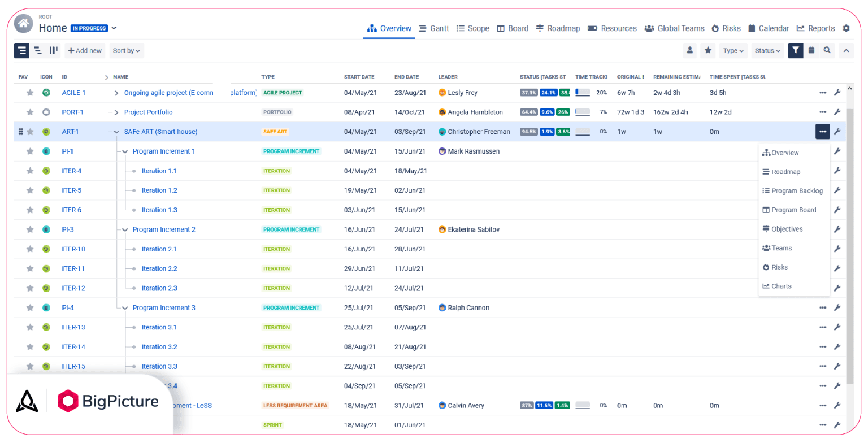Viewport: 868px width, 443px height.
Task: Click the filter funnel icon
Action: 796,50
